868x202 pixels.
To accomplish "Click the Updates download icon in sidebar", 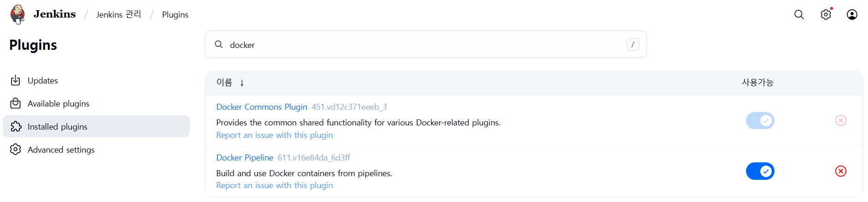I will pyautogui.click(x=16, y=81).
